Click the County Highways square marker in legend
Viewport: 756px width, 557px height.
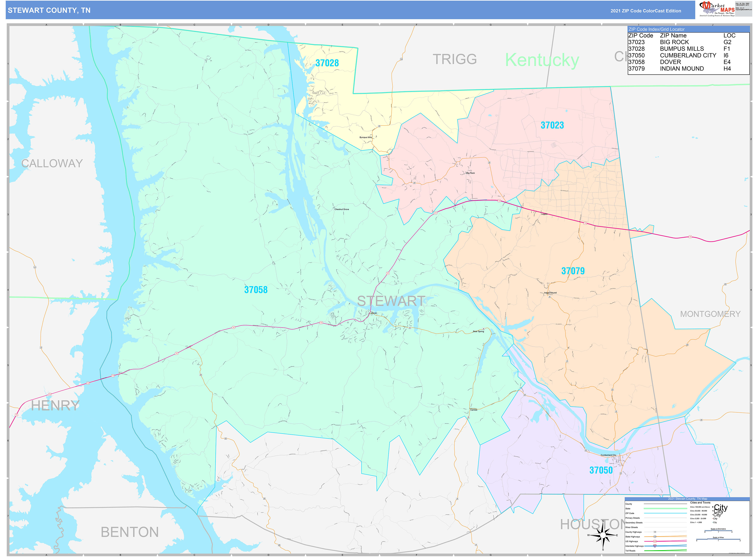click(x=655, y=532)
